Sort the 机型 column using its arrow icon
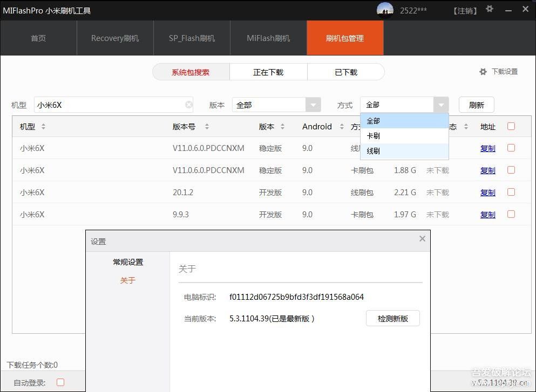Viewport: 536px width, 392px height. pyautogui.click(x=43, y=126)
